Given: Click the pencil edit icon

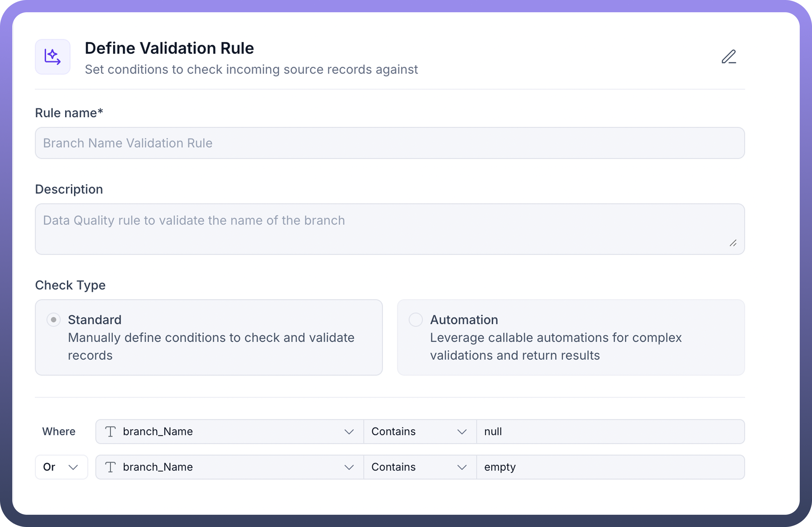Looking at the screenshot, I should [728, 57].
